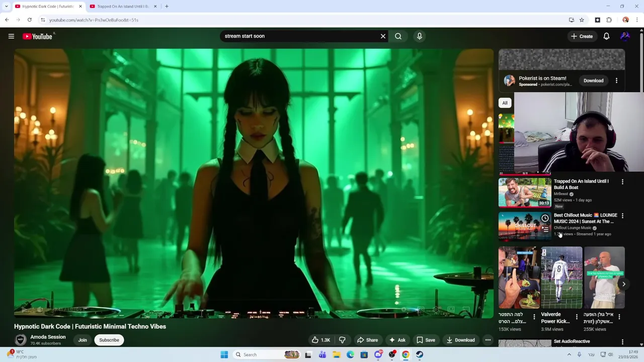Image resolution: width=644 pixels, height=362 pixels.
Task: Switch to 'Trapped On An Island' browser tab
Action: [123, 7]
